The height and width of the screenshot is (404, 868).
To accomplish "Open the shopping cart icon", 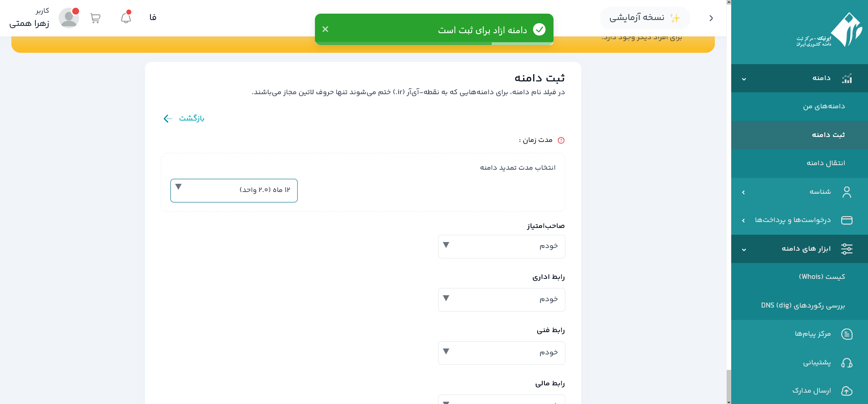I will pos(95,18).
